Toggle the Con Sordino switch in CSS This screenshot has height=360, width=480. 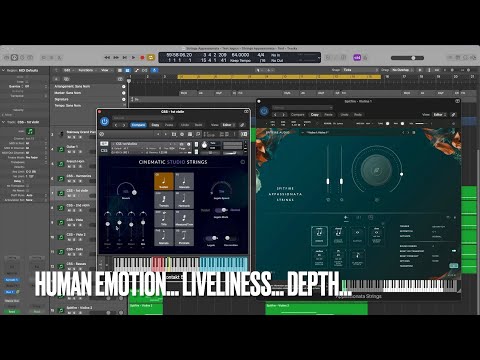(230, 238)
